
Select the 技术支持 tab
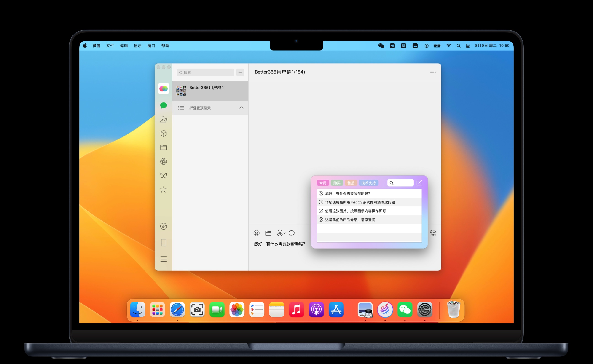click(x=368, y=183)
